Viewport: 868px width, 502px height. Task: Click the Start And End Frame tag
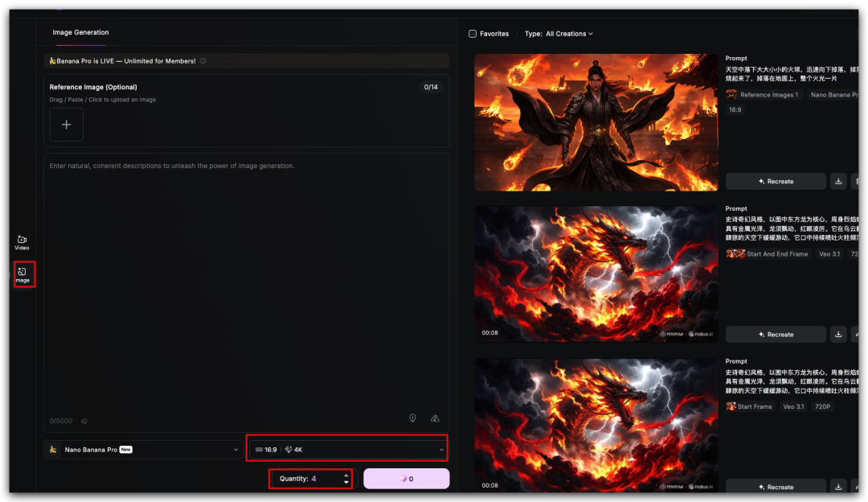768,253
